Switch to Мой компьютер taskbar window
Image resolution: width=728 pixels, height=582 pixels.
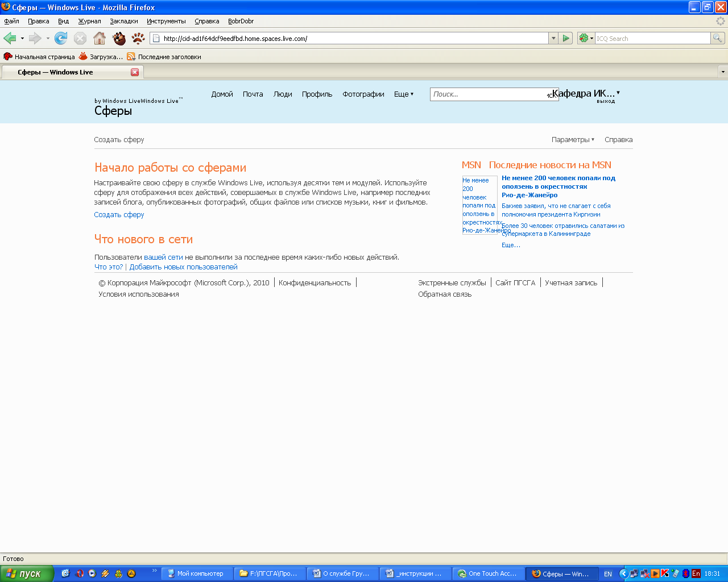(x=197, y=573)
